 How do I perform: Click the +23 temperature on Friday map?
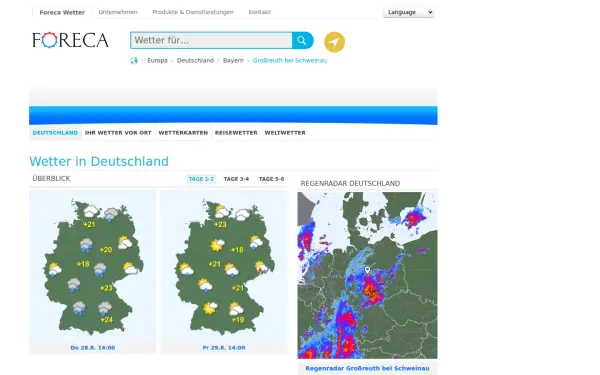pyautogui.click(x=220, y=224)
